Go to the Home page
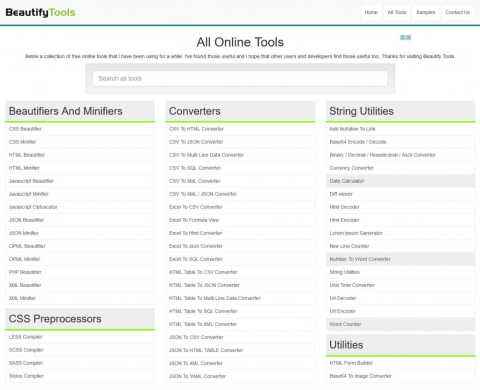This screenshot has height=390, width=480. (x=371, y=12)
